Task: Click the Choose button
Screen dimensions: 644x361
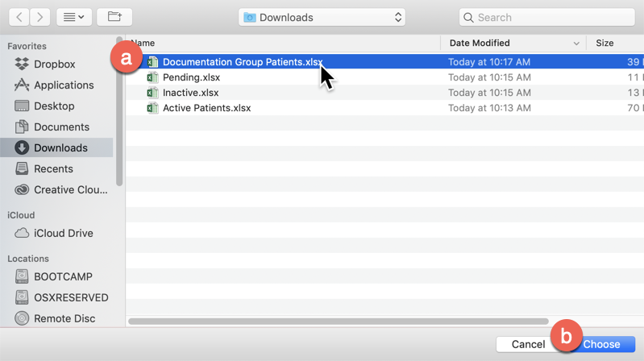Action: (x=602, y=344)
